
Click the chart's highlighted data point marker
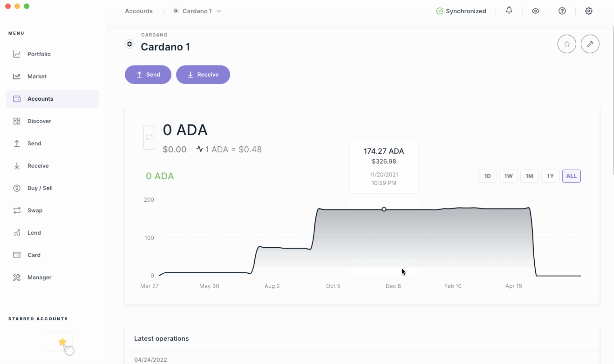pyautogui.click(x=384, y=209)
